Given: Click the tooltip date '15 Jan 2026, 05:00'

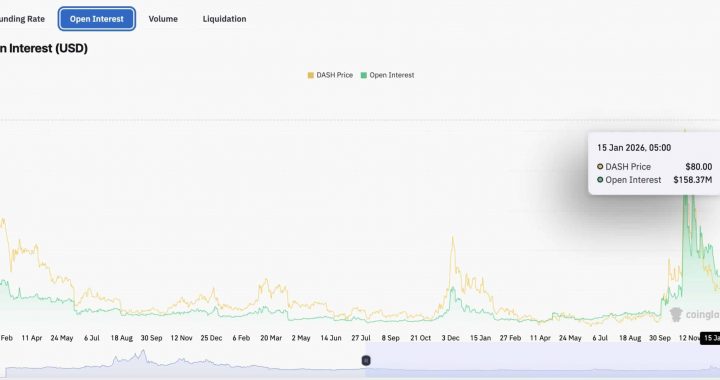Looking at the screenshot, I should pyautogui.click(x=634, y=148).
